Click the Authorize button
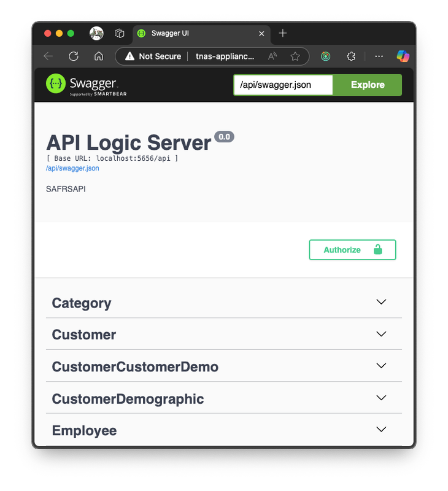 click(x=352, y=250)
